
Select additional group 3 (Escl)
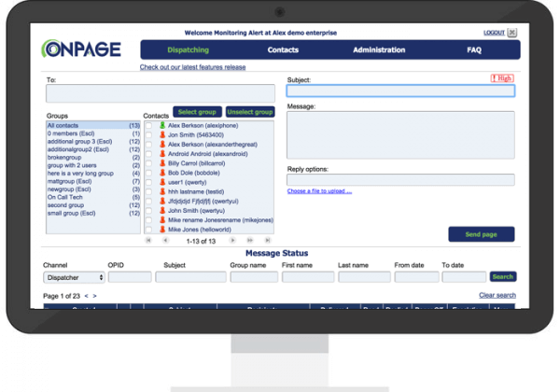[x=93, y=141]
